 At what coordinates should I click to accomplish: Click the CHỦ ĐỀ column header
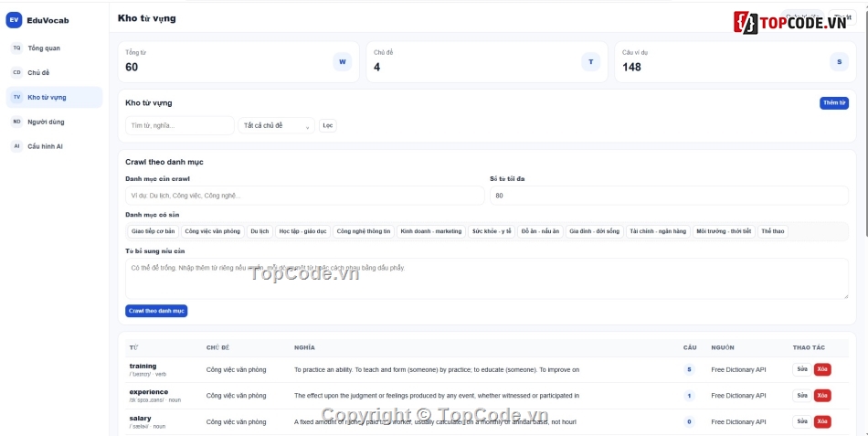click(217, 348)
